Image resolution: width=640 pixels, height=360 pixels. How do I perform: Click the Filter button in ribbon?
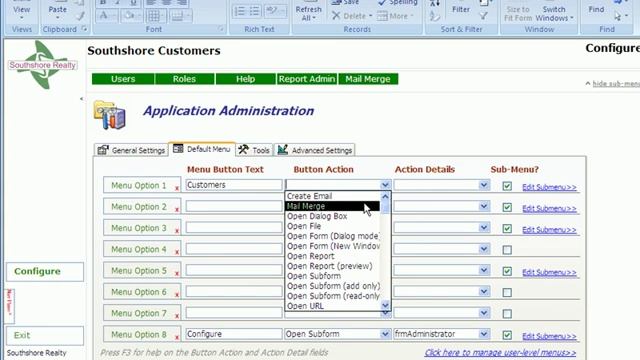461,9
